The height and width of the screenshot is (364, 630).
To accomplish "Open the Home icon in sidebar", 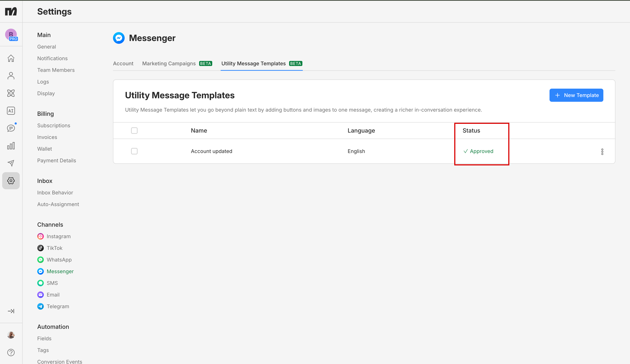I will [x=11, y=58].
